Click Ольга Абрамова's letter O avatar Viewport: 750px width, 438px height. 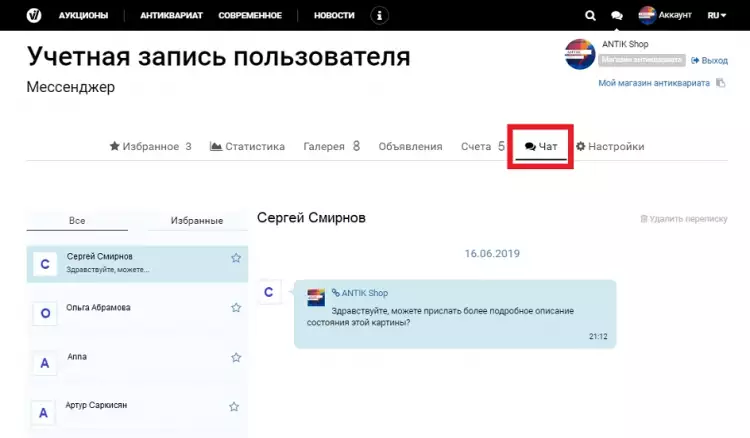(x=45, y=313)
